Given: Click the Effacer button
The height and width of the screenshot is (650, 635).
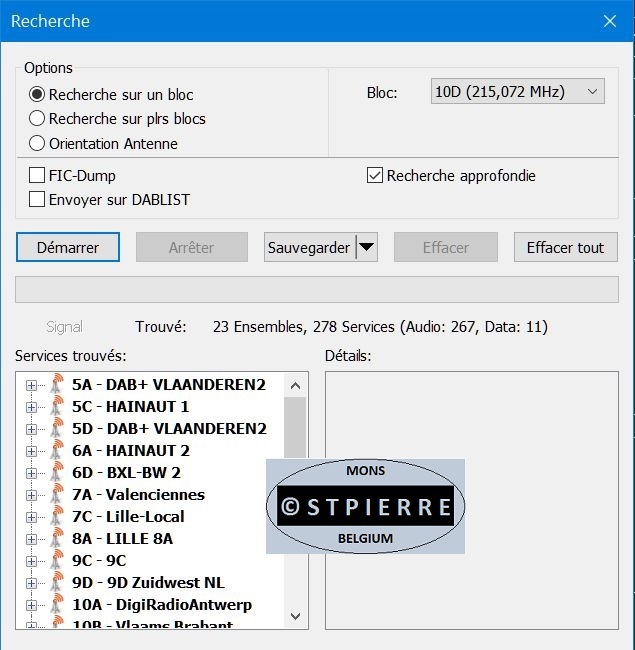Looking at the screenshot, I should point(446,247).
